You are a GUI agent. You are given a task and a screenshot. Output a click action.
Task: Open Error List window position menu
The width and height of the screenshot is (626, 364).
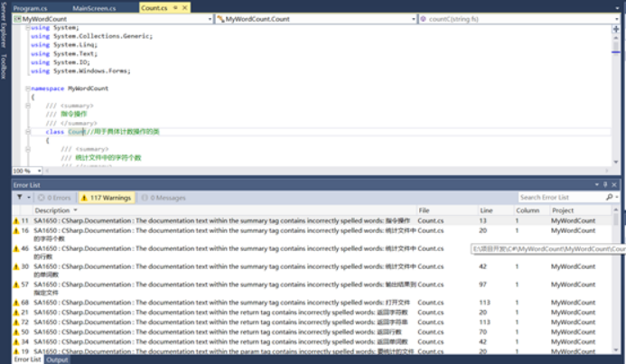click(x=597, y=185)
